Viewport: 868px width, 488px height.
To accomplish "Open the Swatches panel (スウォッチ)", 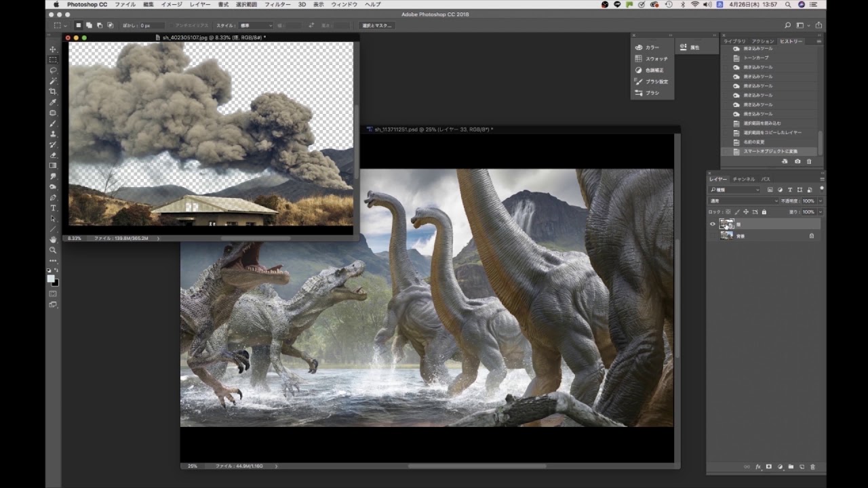I will (652, 59).
